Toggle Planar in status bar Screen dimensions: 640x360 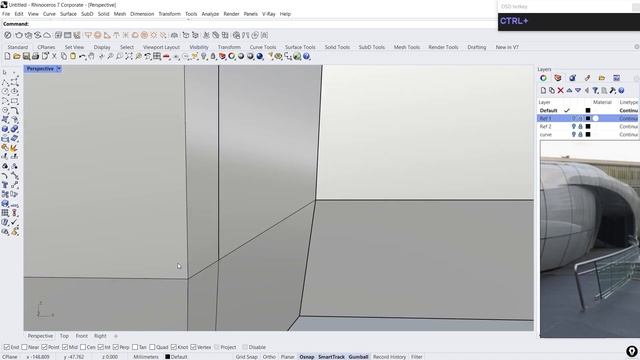pyautogui.click(x=287, y=357)
